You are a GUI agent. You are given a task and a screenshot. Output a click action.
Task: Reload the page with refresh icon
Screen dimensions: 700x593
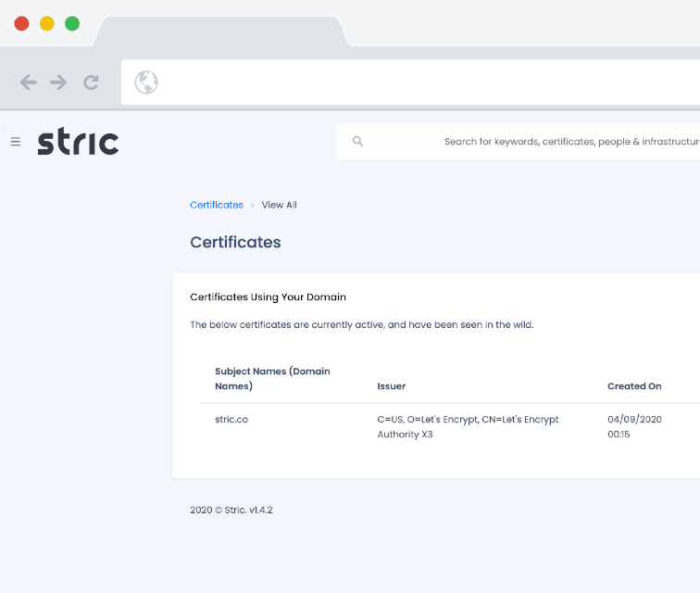click(91, 82)
